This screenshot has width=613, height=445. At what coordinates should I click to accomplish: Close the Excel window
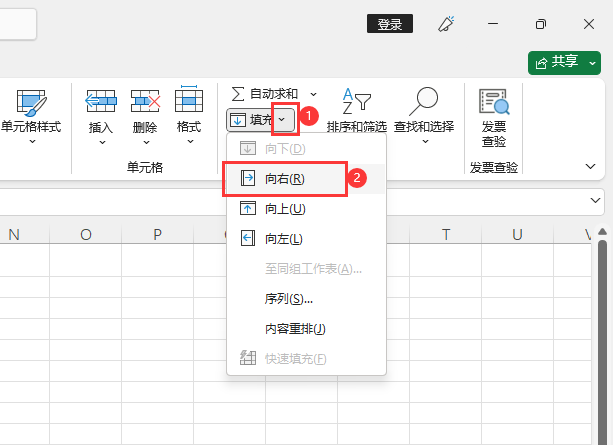point(589,24)
